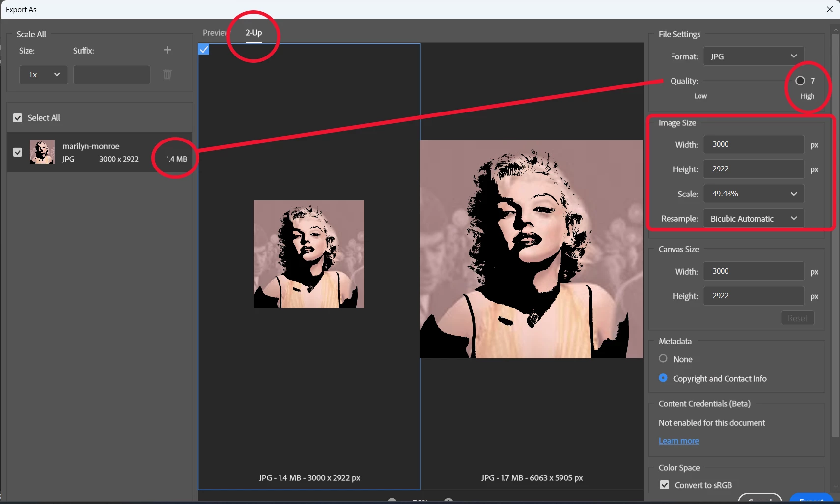Click the 3000 x 2922 dimensions in asset row

click(119, 159)
